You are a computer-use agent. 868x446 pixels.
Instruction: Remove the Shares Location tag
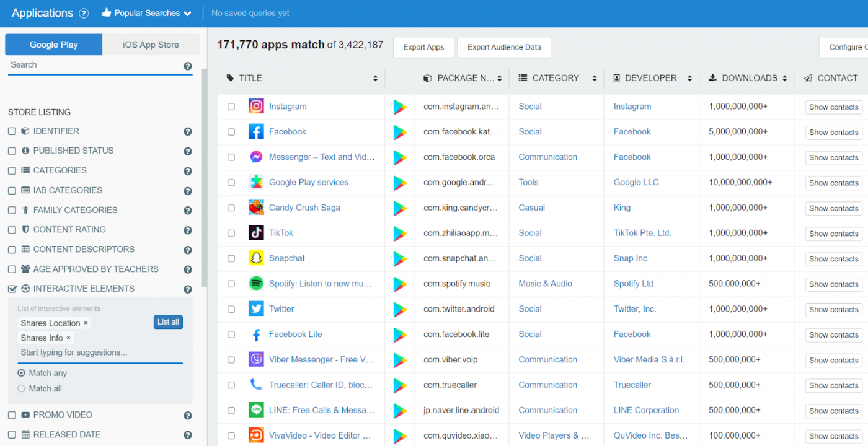click(x=86, y=323)
